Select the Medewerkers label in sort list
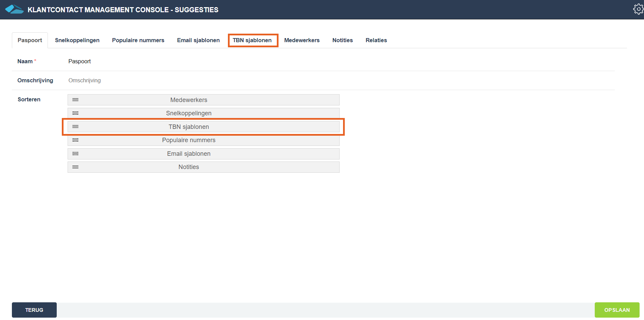The image size is (644, 320). (x=189, y=100)
